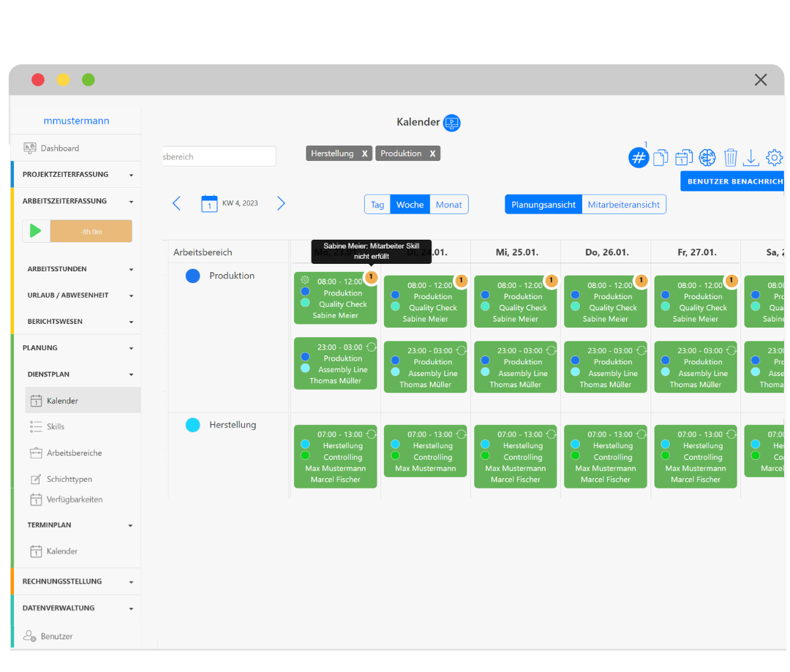Screen dimensions: 790x672
Task: Click the Benutzer benachrichtigen button
Action: coord(733,181)
